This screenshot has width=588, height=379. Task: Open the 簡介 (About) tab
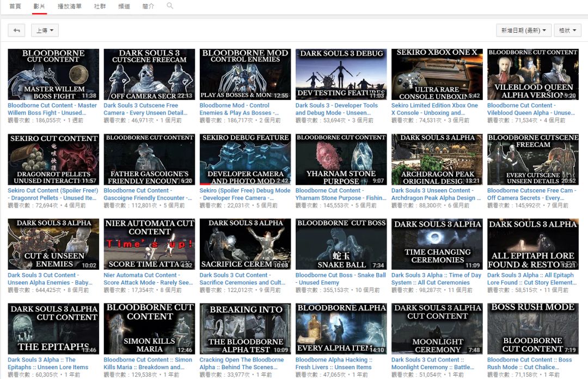tap(148, 6)
